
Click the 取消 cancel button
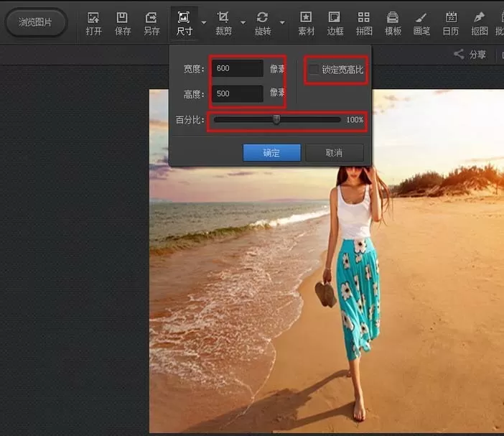(x=335, y=153)
